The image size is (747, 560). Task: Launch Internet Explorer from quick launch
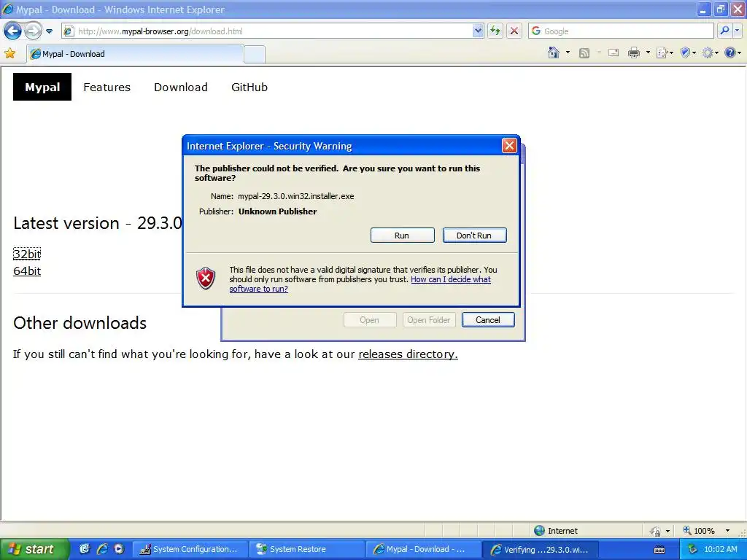tap(102, 549)
